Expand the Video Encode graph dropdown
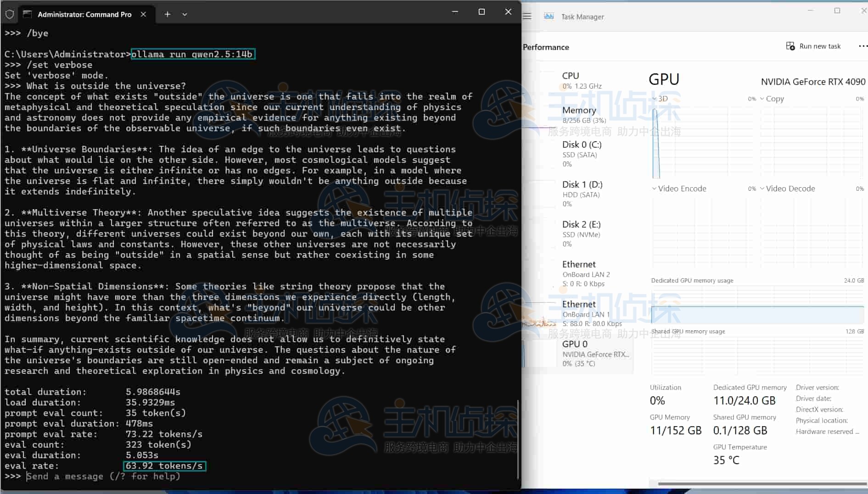Image resolution: width=868 pixels, height=494 pixels. 654,189
